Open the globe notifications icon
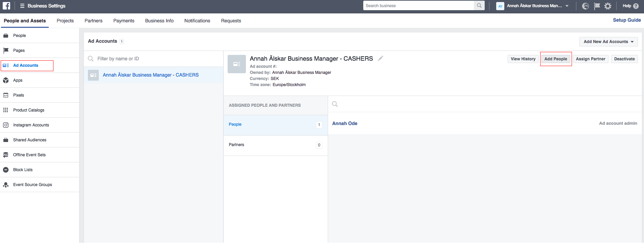The width and height of the screenshot is (644, 243). click(x=585, y=6)
